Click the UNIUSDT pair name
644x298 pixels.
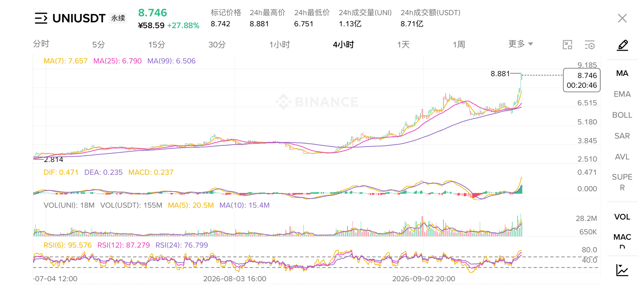(x=79, y=18)
